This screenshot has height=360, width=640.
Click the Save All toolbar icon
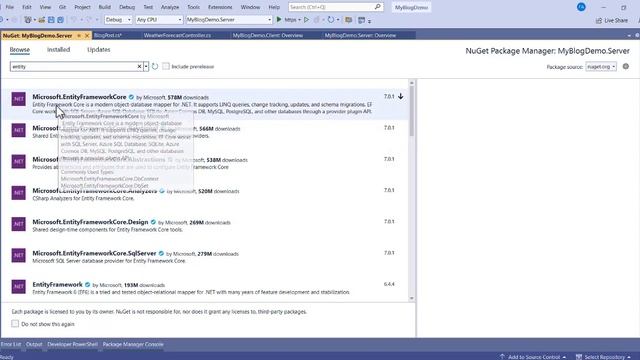[60, 20]
